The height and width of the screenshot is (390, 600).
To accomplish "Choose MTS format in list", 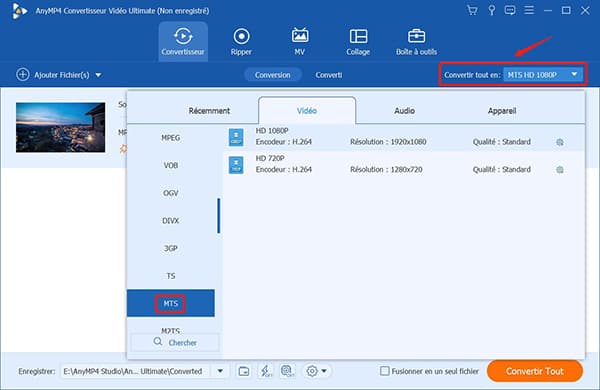I will point(171,303).
